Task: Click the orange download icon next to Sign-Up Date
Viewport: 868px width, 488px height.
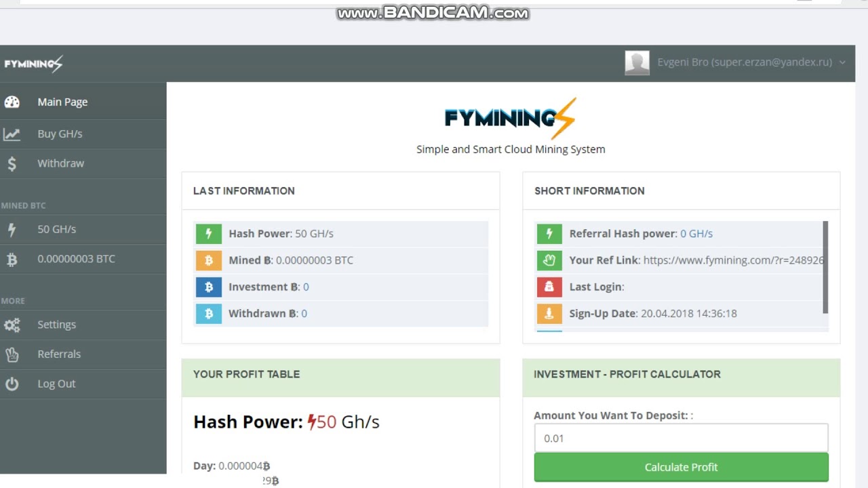Action: 549,314
